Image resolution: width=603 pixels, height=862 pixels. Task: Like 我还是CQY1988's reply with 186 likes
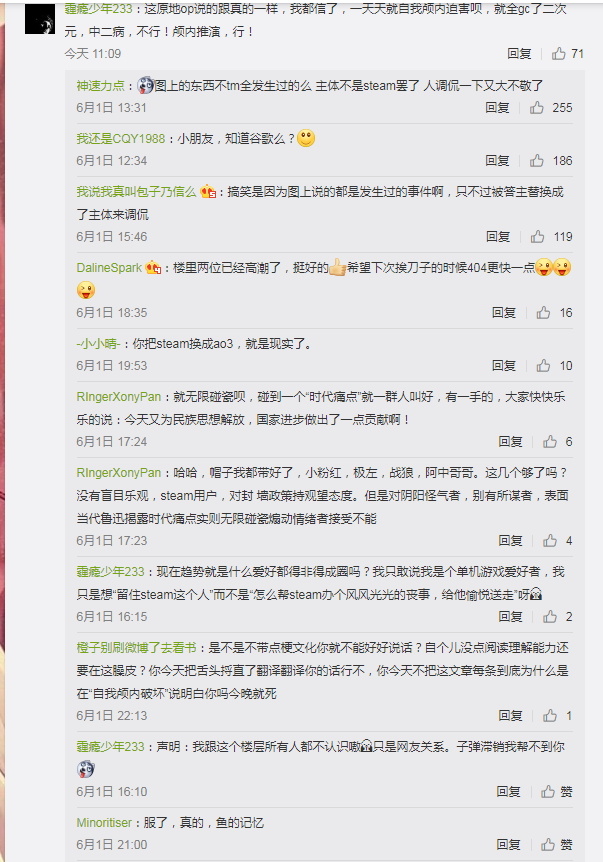tap(551, 161)
